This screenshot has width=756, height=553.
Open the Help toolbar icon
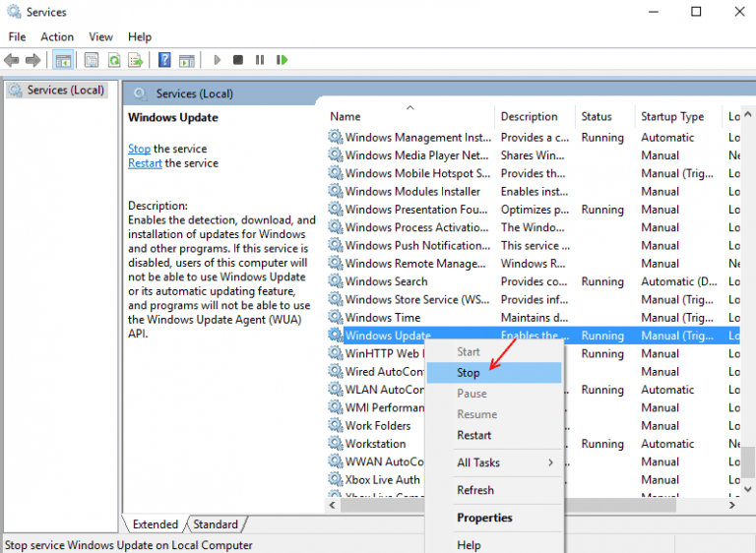pyautogui.click(x=164, y=60)
